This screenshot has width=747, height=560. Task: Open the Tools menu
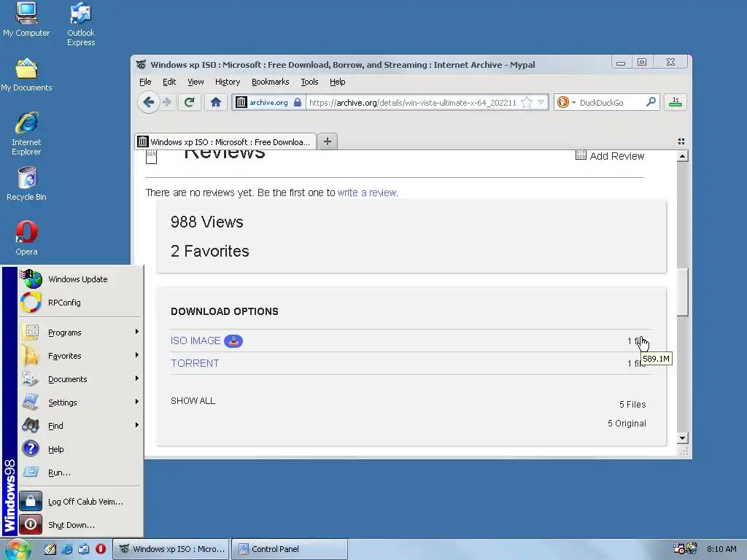309,82
